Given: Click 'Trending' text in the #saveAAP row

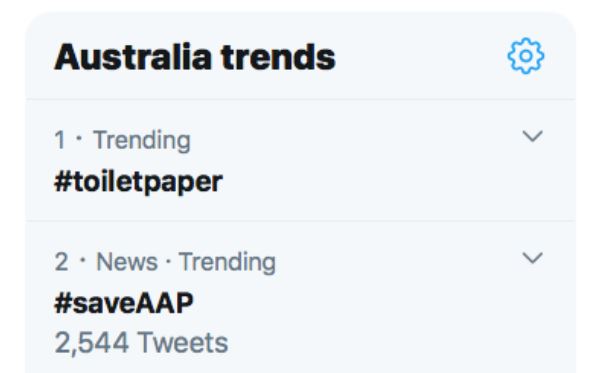Looking at the screenshot, I should click(x=227, y=262).
